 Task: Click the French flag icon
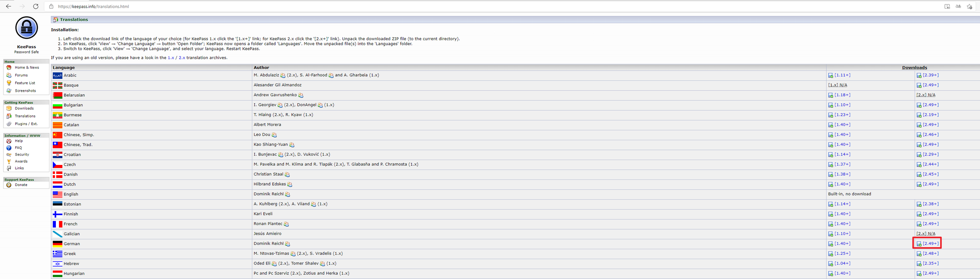57,224
